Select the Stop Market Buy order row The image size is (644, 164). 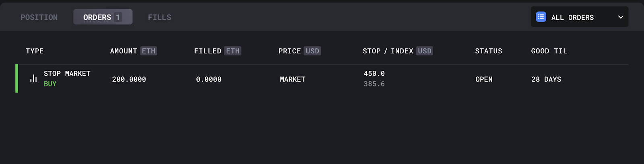(x=322, y=79)
